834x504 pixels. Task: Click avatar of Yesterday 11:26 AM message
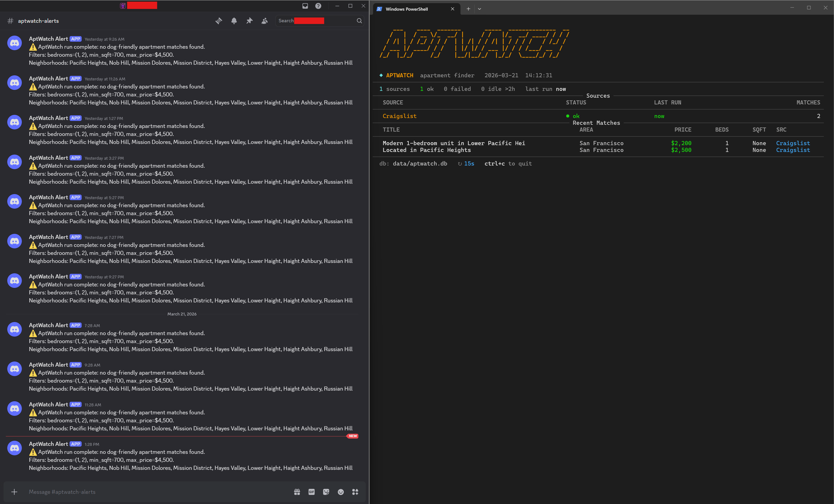coord(15,83)
